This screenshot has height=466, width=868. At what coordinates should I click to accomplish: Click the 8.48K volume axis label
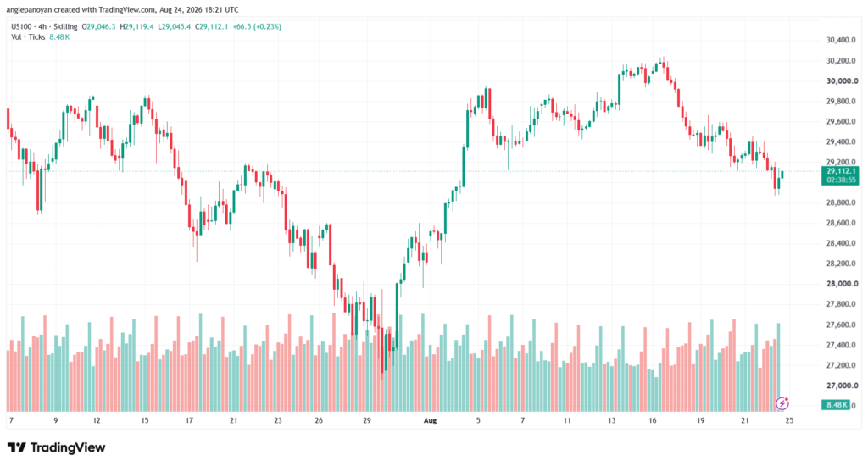(x=837, y=405)
